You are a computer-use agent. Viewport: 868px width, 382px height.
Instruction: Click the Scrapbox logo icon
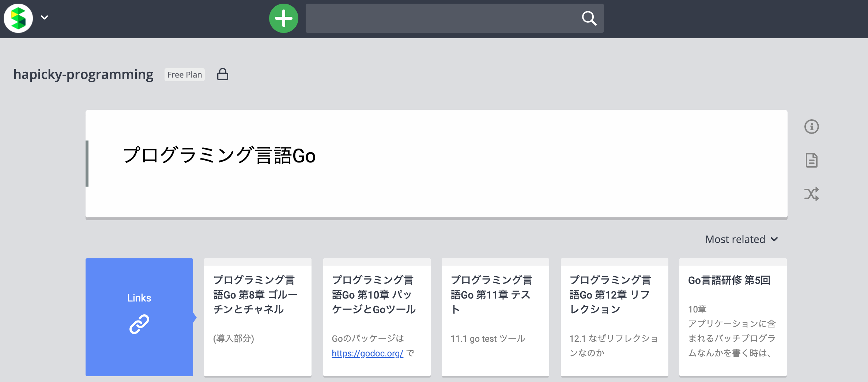[x=18, y=18]
